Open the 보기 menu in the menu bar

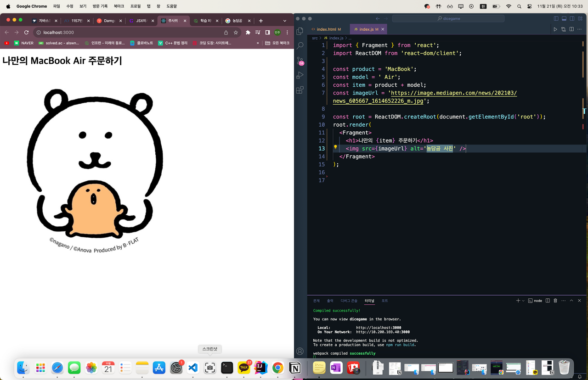point(83,6)
